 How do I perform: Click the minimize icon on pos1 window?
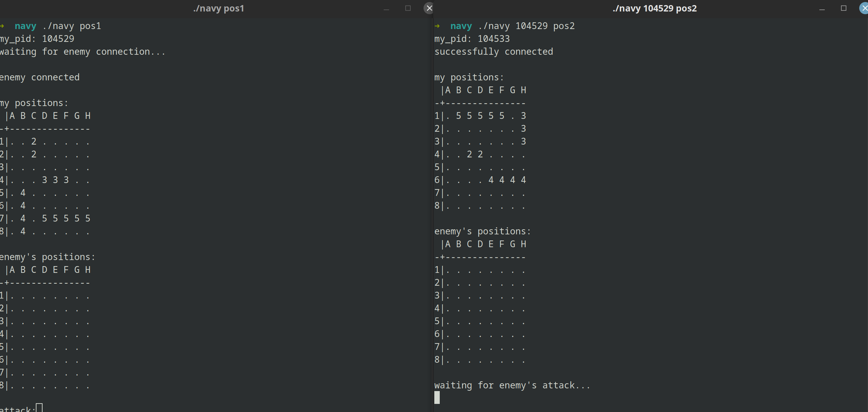pyautogui.click(x=386, y=8)
